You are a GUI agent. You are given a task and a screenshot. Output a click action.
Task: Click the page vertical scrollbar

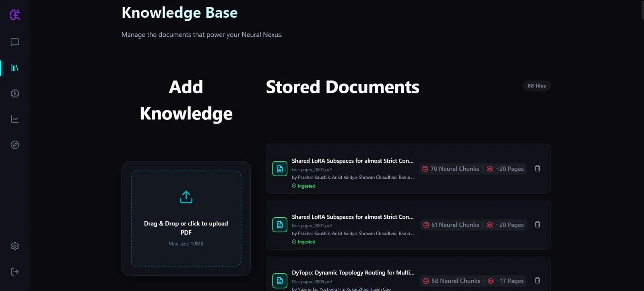[642, 10]
